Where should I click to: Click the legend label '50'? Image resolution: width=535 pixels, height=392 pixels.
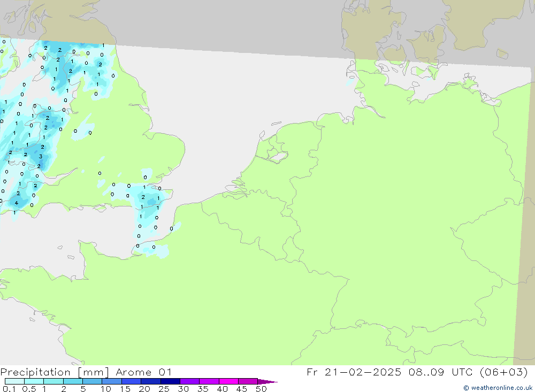click(x=261, y=389)
